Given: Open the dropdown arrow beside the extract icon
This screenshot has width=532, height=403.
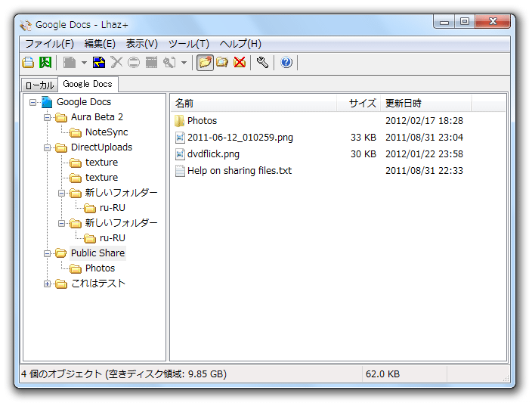Looking at the screenshot, I should click(x=84, y=63).
